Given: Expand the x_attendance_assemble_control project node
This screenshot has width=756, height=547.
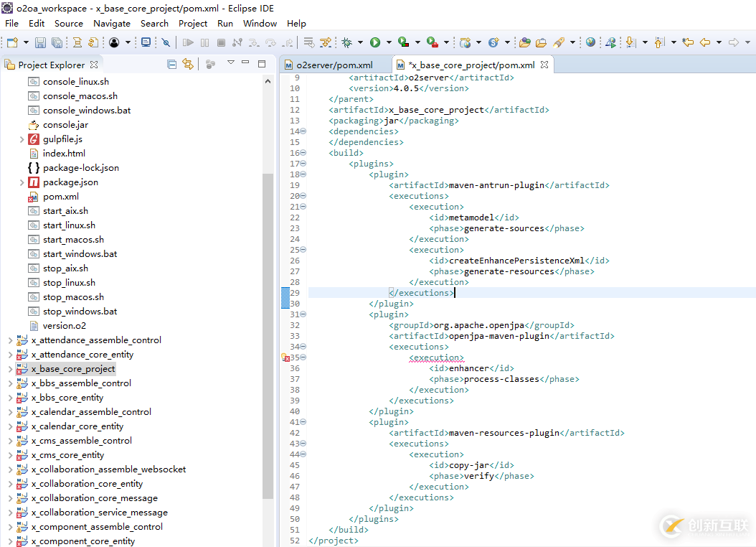Looking at the screenshot, I should coord(10,340).
